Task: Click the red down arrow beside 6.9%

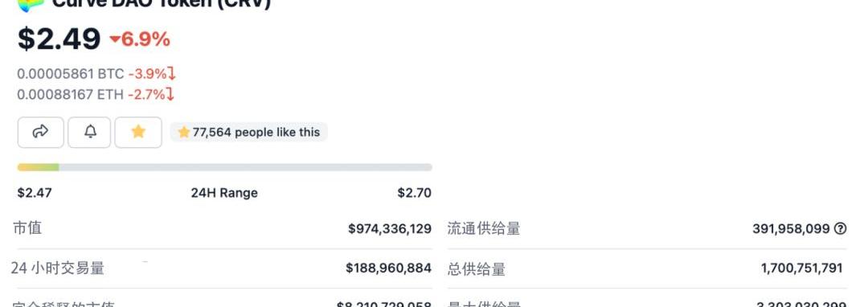Action: click(x=115, y=39)
